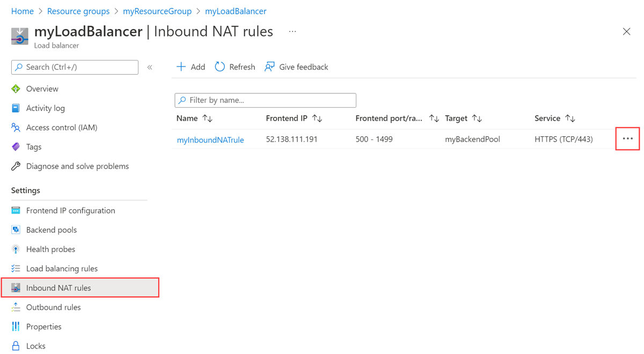Open the myInboundNATrule link
Image resolution: width=644 pixels, height=354 pixels.
210,140
